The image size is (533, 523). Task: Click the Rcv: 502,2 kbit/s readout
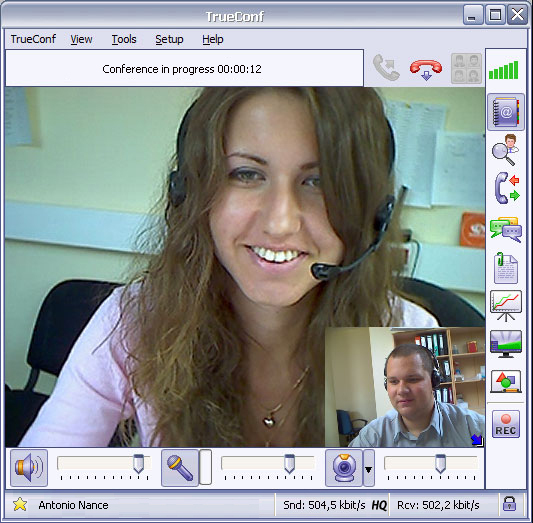[438, 505]
